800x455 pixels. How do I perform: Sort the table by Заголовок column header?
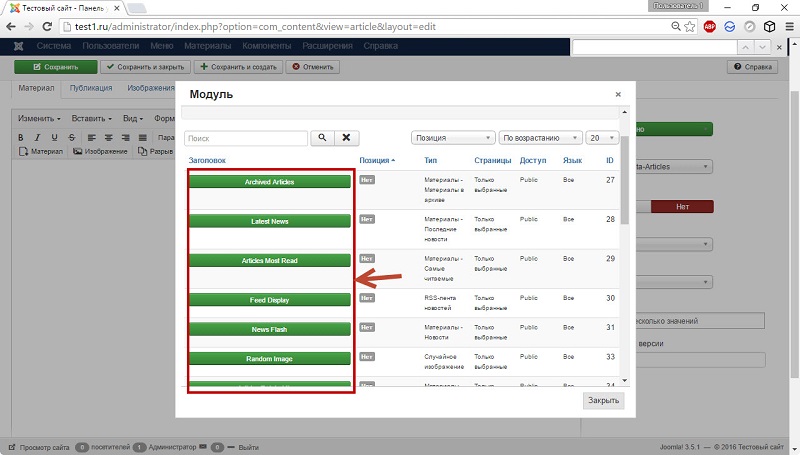[x=207, y=160]
